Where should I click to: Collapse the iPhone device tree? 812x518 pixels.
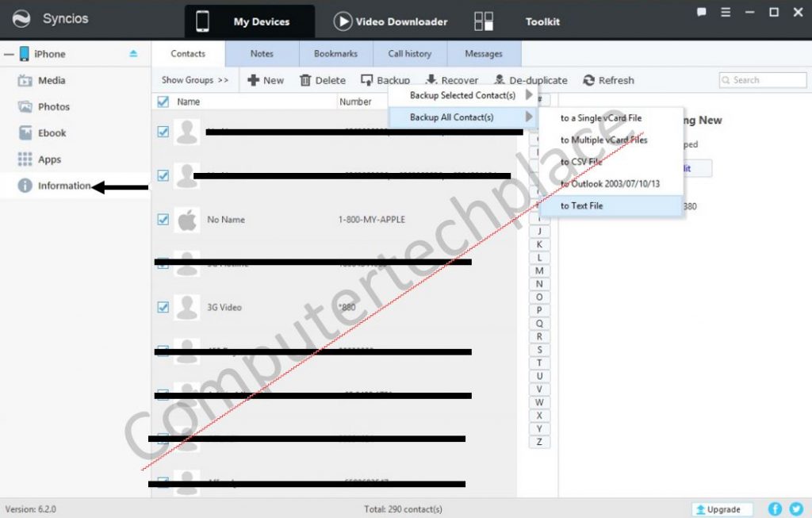(8, 54)
